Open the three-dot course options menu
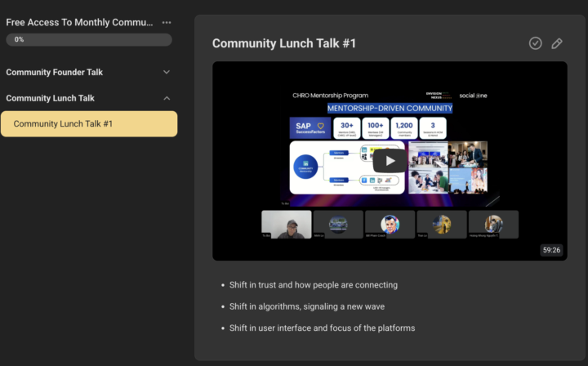The height and width of the screenshot is (366, 588). point(167,23)
